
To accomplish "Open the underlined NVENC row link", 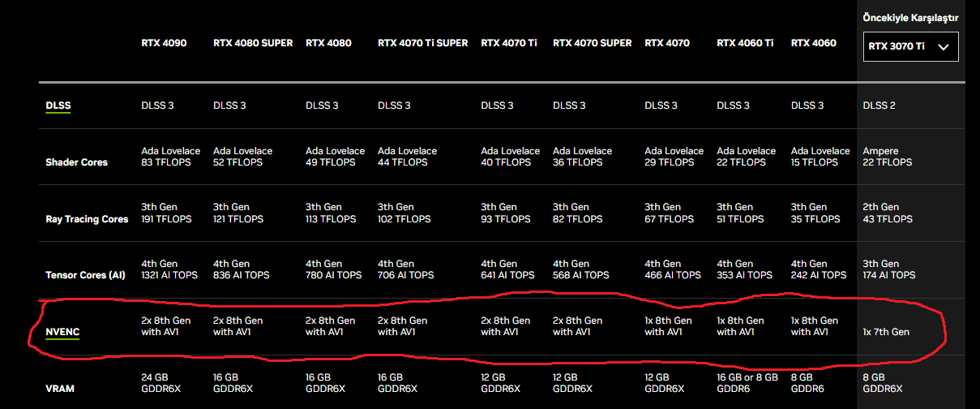I will [62, 332].
